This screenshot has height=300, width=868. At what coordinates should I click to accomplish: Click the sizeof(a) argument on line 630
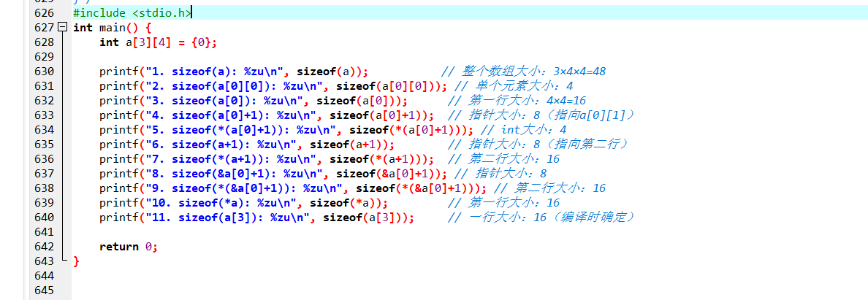[330, 72]
